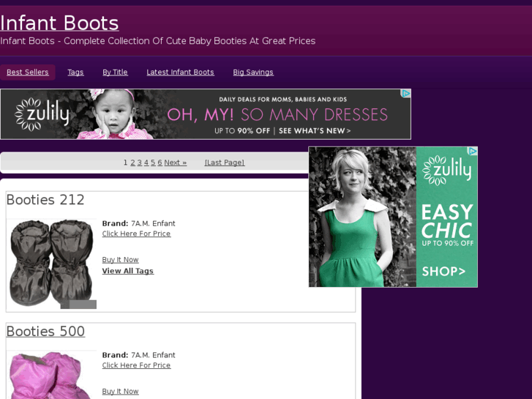The height and width of the screenshot is (399, 532).
Task: Open the Booties 500 title link
Action: 45,332
